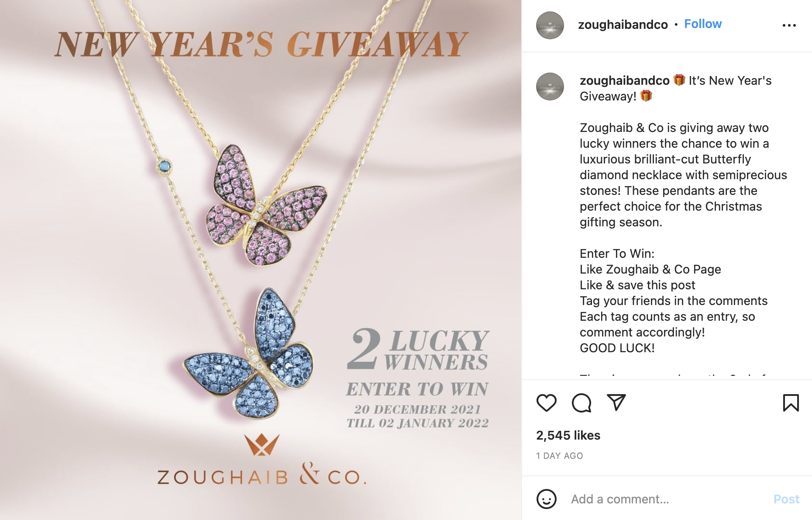
Task: Open emoji picker in comment box
Action: coord(547,499)
